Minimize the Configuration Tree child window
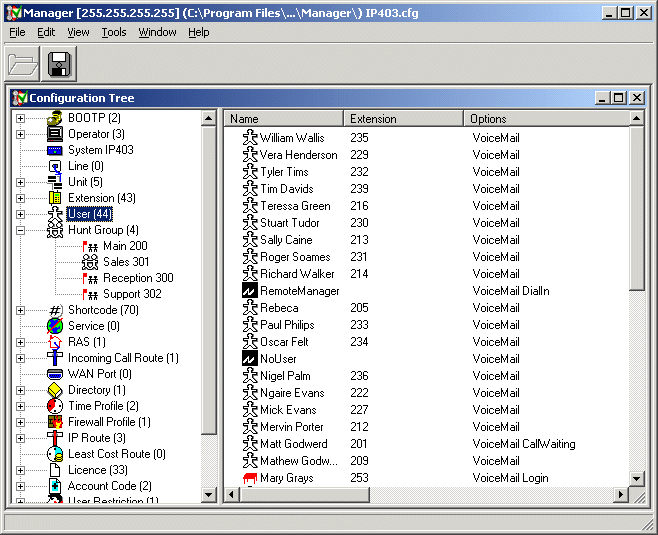This screenshot has height=535, width=658. point(603,98)
